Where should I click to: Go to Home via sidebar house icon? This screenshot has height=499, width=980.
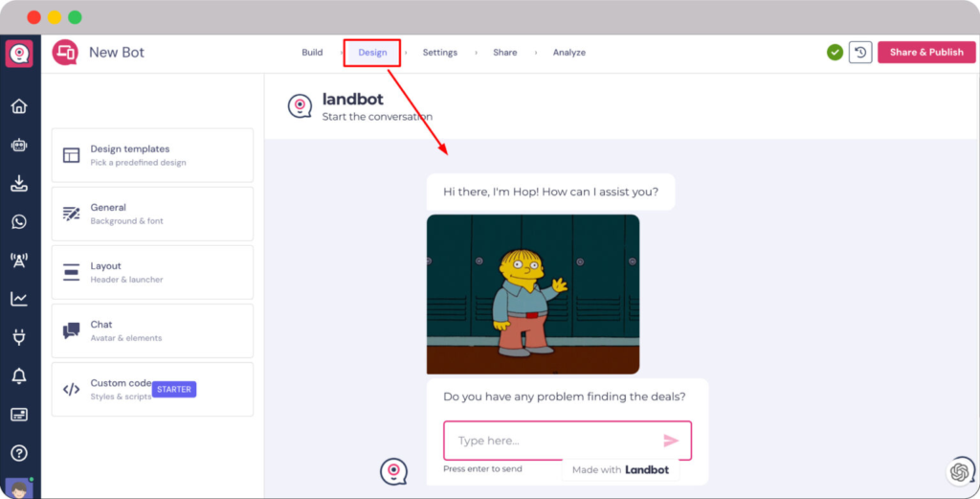pos(19,106)
